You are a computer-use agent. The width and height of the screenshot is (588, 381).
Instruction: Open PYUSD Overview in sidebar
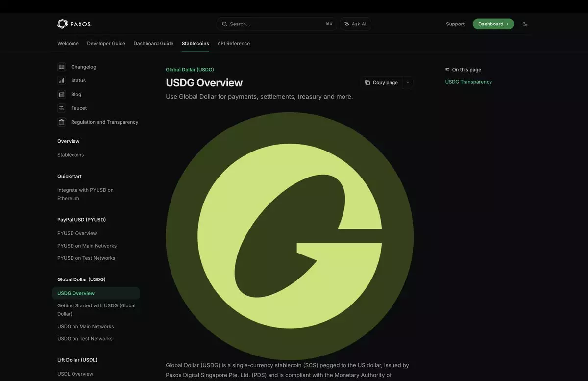pos(77,233)
